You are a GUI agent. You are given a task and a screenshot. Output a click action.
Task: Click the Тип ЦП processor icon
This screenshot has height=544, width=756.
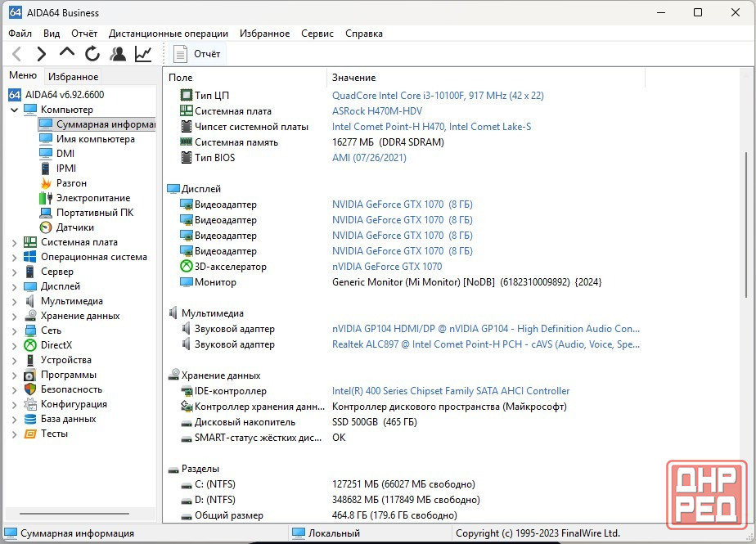186,95
